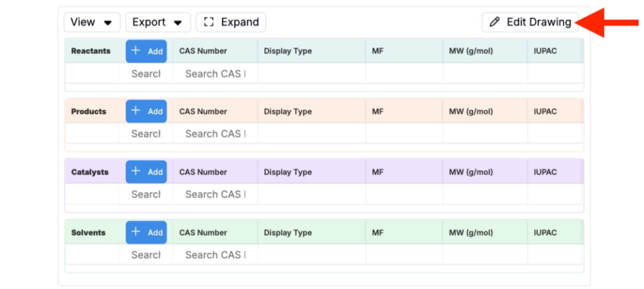Select Solvents MF column header
This screenshot has width=644, height=289.
tap(404, 233)
